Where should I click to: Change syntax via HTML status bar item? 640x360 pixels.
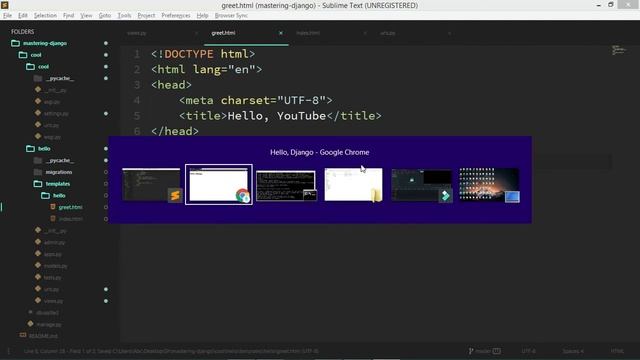pyautogui.click(x=617, y=351)
